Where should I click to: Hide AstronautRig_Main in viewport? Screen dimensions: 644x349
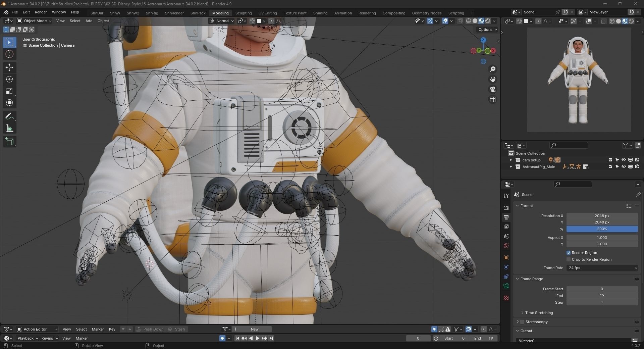click(624, 167)
